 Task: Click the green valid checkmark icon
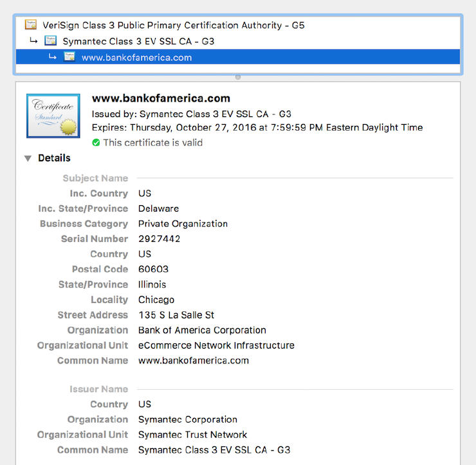[x=96, y=143]
